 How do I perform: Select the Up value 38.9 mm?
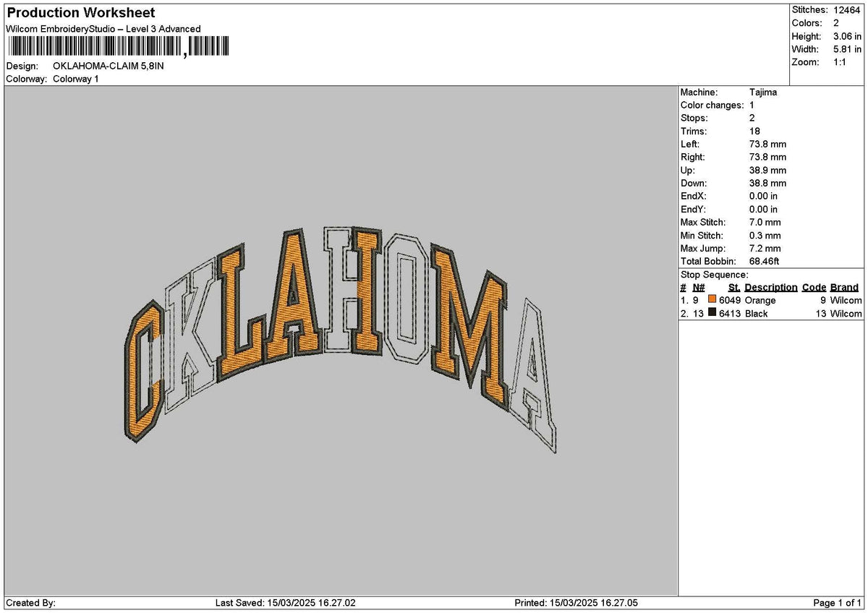pyautogui.click(x=767, y=171)
